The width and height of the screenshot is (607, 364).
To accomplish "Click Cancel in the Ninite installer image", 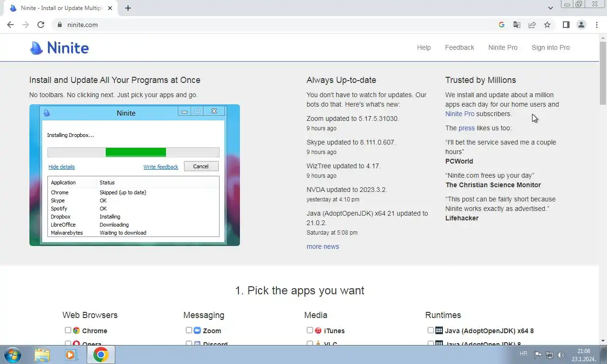I will tap(201, 166).
